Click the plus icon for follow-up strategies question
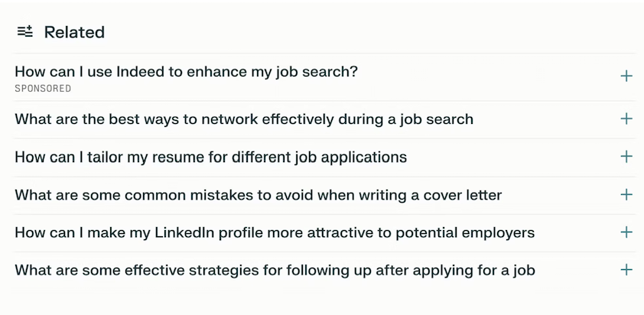The image size is (644, 315). (626, 270)
